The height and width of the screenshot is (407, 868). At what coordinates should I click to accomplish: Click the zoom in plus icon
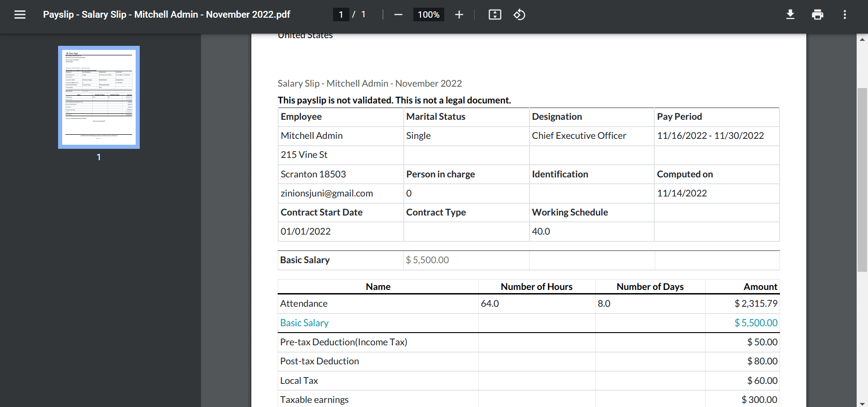[459, 15]
